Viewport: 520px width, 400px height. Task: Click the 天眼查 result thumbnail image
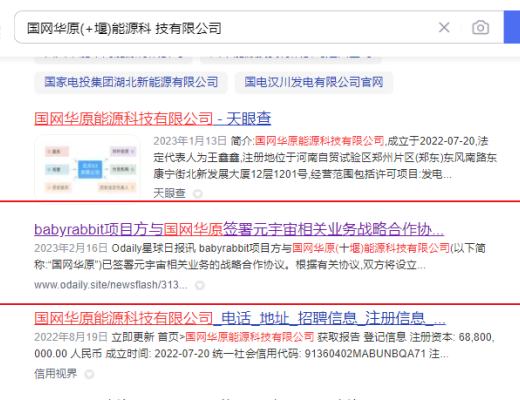click(x=88, y=165)
